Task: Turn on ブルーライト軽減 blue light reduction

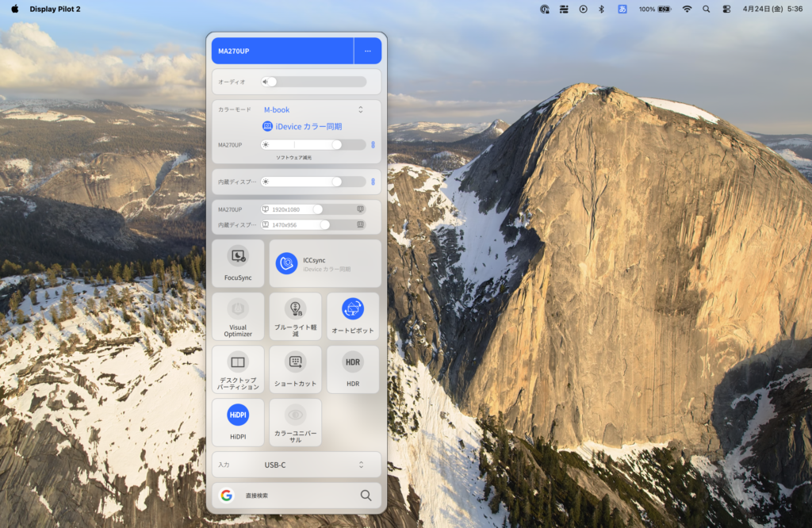Action: 295,316
